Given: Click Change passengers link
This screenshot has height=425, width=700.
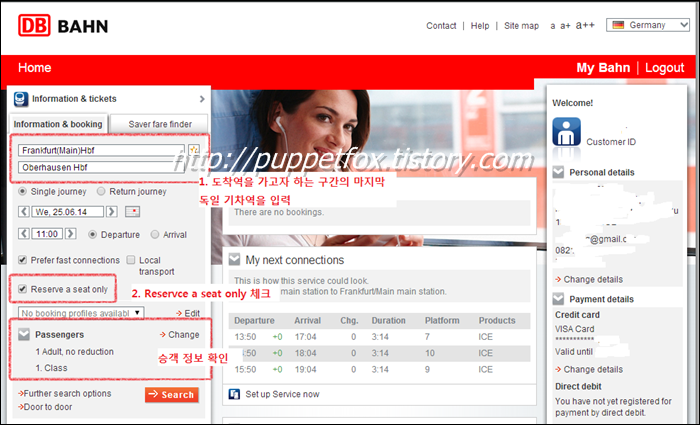Looking at the screenshot, I should 179,334.
